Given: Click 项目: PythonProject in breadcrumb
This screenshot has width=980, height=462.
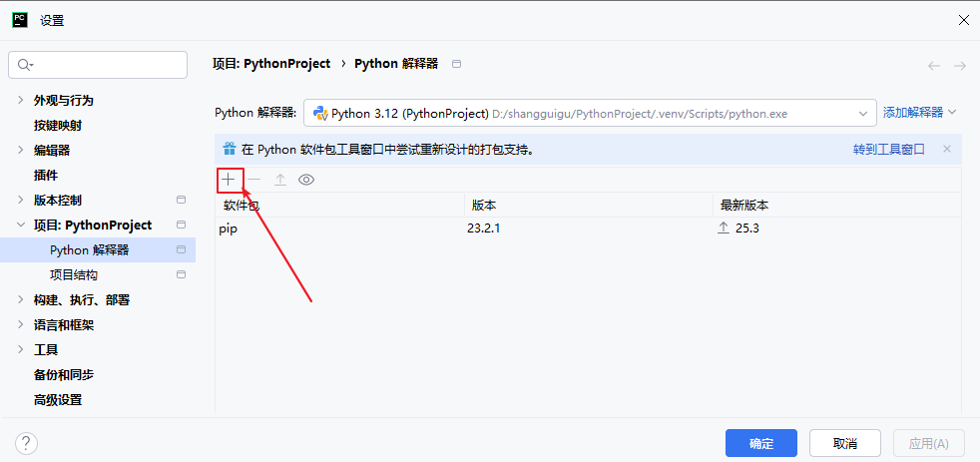Looking at the screenshot, I should (271, 64).
